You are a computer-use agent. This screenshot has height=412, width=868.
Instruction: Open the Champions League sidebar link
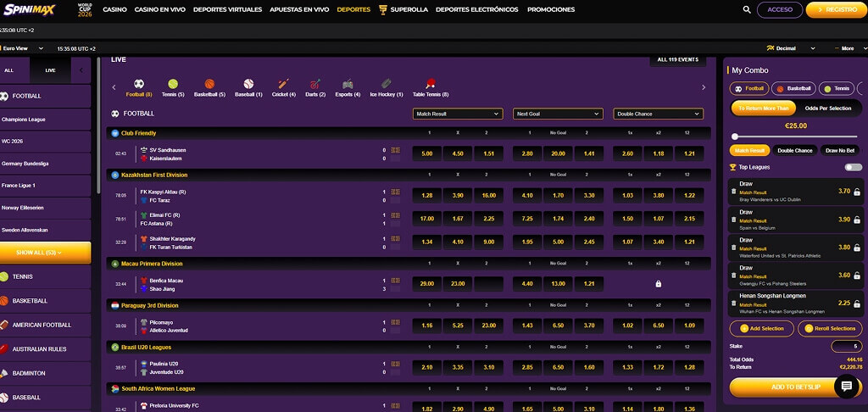pyautogui.click(x=46, y=120)
